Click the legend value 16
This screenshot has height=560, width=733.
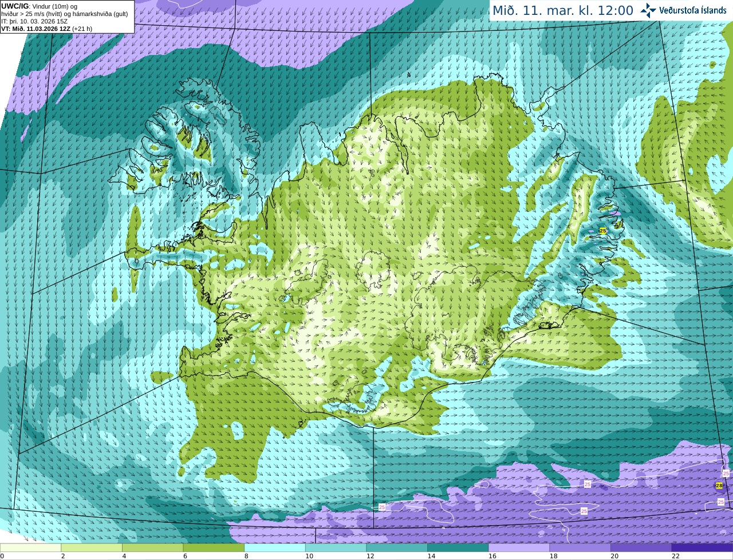[492, 556]
